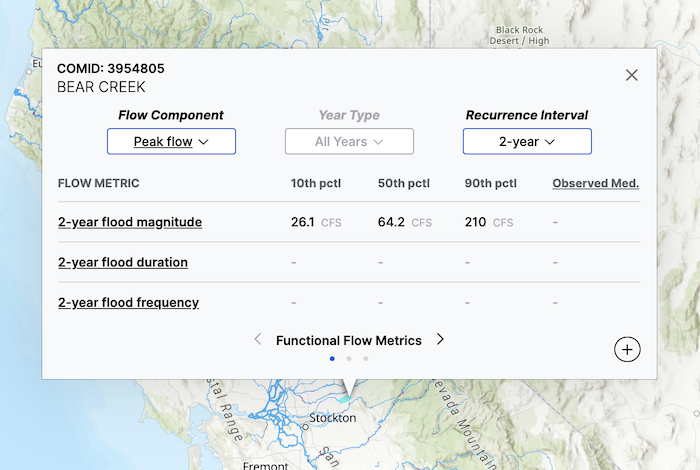
Task: Click the Stockton label on the map
Action: coord(333,418)
